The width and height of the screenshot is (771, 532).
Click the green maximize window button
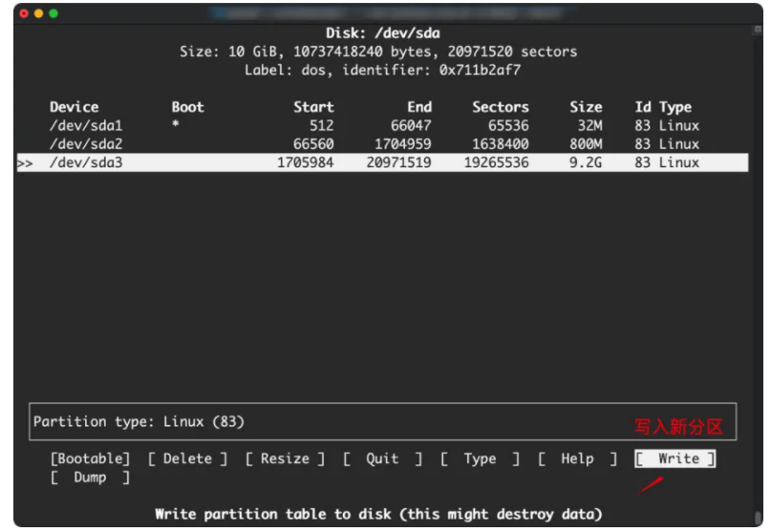[x=54, y=13]
